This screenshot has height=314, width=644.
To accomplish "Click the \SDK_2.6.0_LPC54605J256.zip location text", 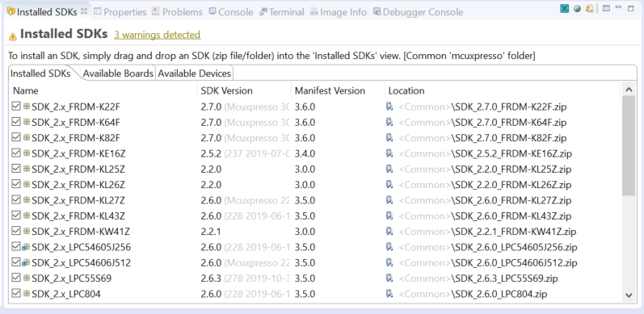I will (x=514, y=247).
